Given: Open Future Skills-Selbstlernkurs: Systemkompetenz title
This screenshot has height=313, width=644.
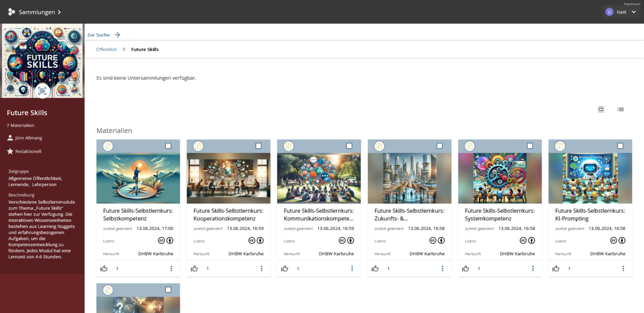Looking at the screenshot, I should click(x=500, y=214).
